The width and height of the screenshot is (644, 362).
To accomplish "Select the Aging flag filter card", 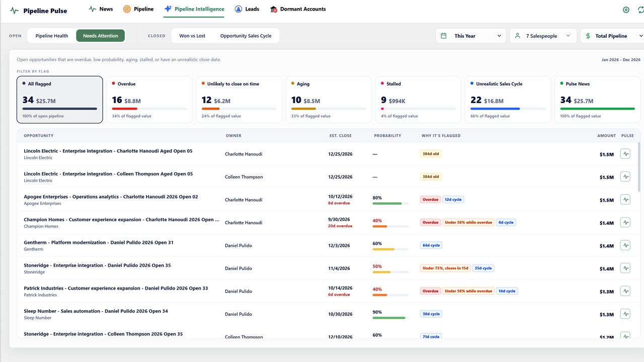I will coord(329,100).
